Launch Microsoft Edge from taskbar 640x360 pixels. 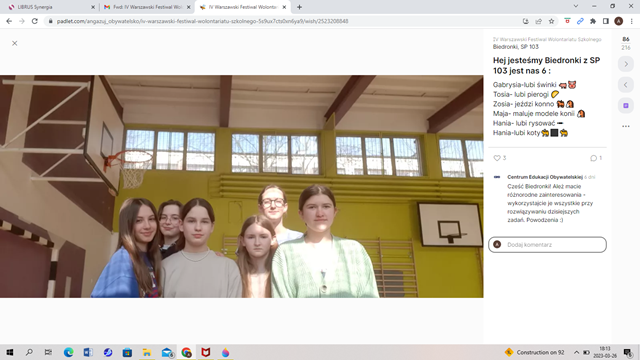pos(68,352)
